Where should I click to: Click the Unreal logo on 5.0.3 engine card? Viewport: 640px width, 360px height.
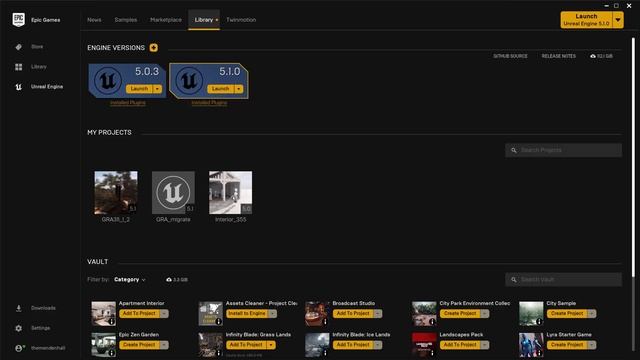108,80
